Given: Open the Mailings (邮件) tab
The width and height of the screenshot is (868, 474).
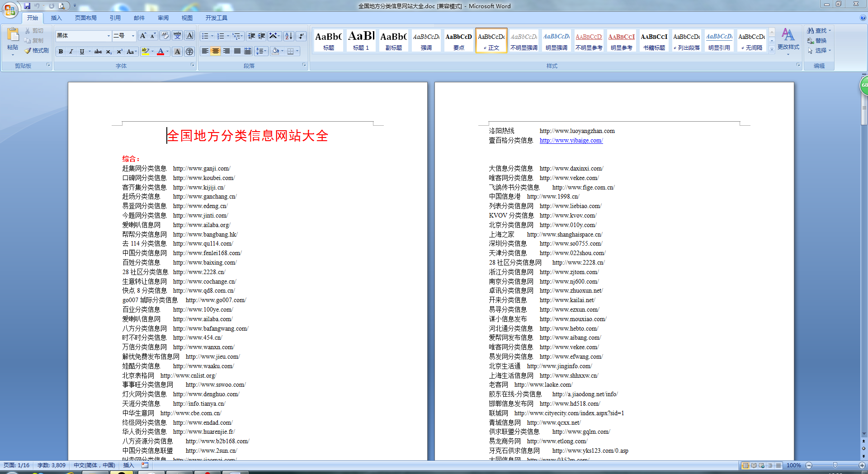Looking at the screenshot, I should (139, 18).
